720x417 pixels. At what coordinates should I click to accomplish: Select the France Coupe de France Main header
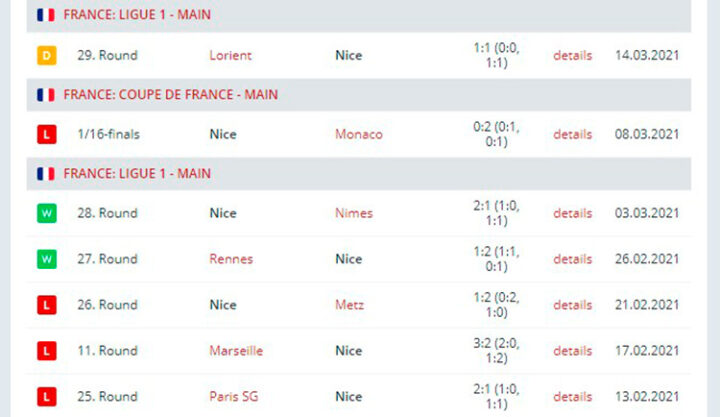click(170, 95)
